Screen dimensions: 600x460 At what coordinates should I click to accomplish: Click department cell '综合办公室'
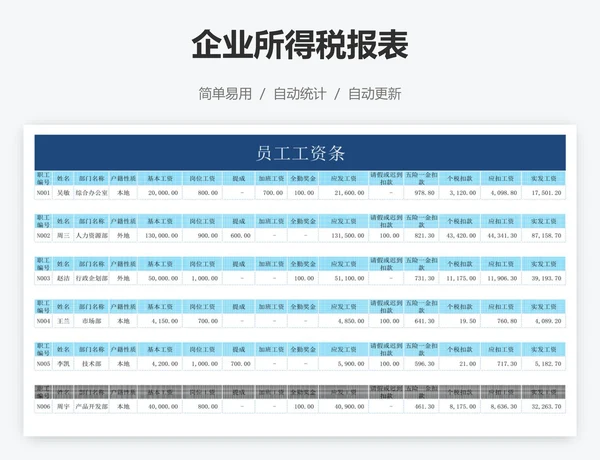pyautogui.click(x=91, y=193)
